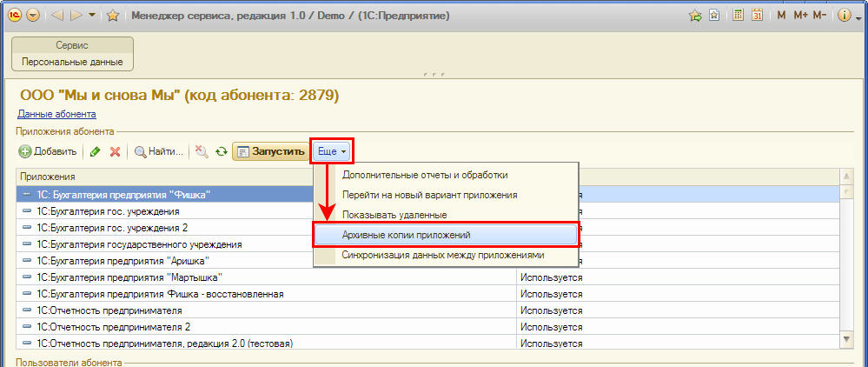Open the Персональные данные section
The height and width of the screenshot is (367, 868).
(x=72, y=62)
